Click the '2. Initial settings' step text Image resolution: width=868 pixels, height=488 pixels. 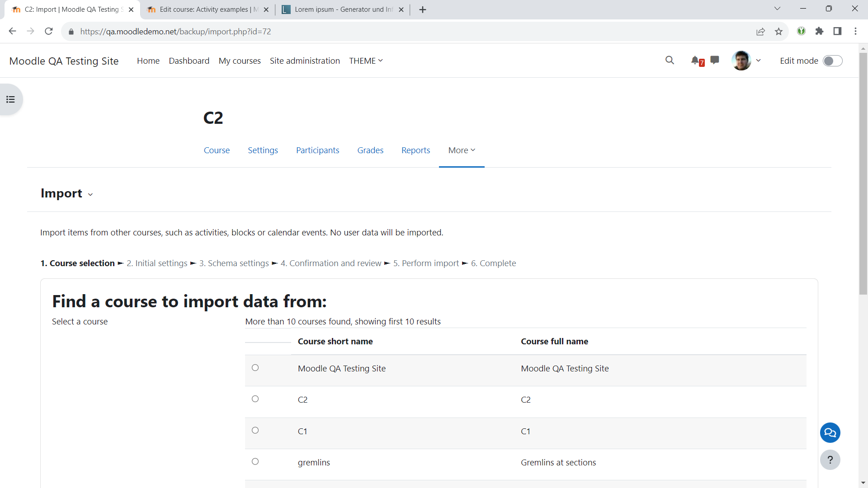tap(157, 263)
